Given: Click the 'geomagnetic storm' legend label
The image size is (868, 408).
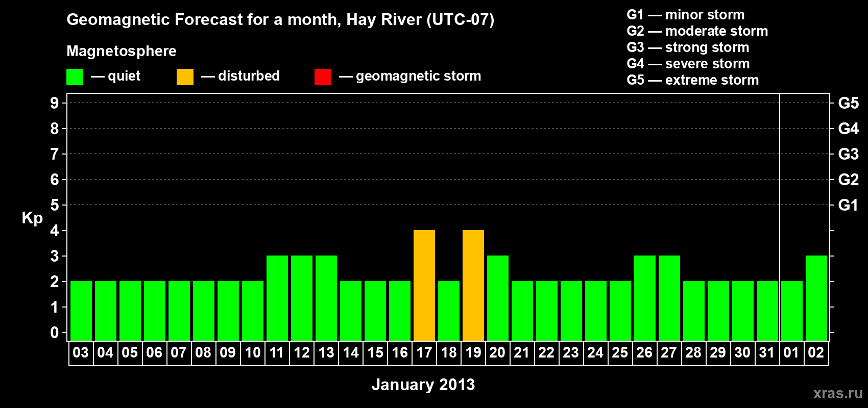Looking at the screenshot, I should 418,76.
